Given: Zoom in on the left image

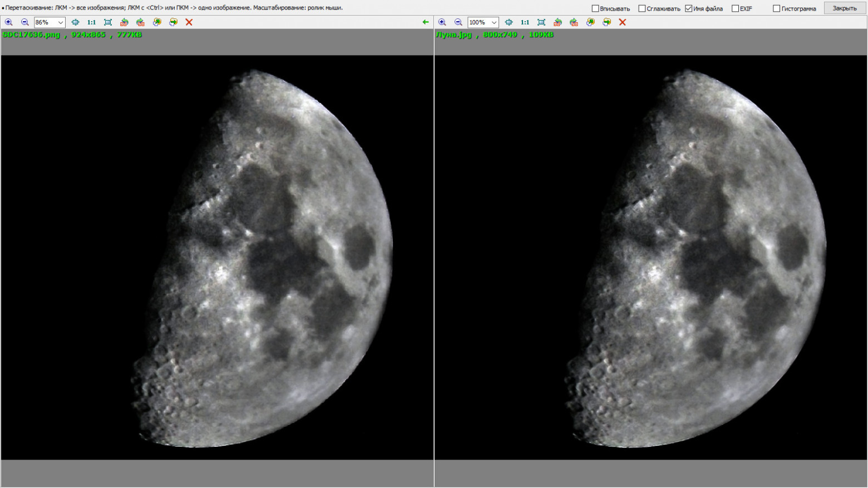Looking at the screenshot, I should coord(8,22).
